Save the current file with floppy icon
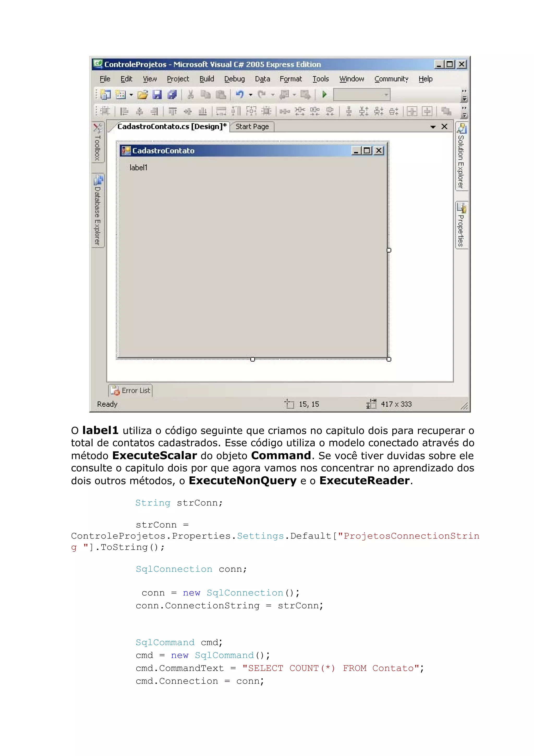 coord(157,95)
